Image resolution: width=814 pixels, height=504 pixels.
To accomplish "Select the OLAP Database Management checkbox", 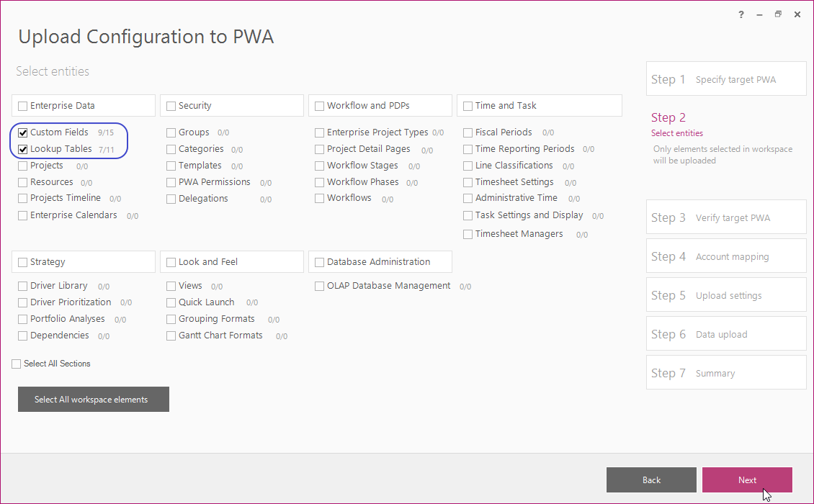I will click(320, 286).
